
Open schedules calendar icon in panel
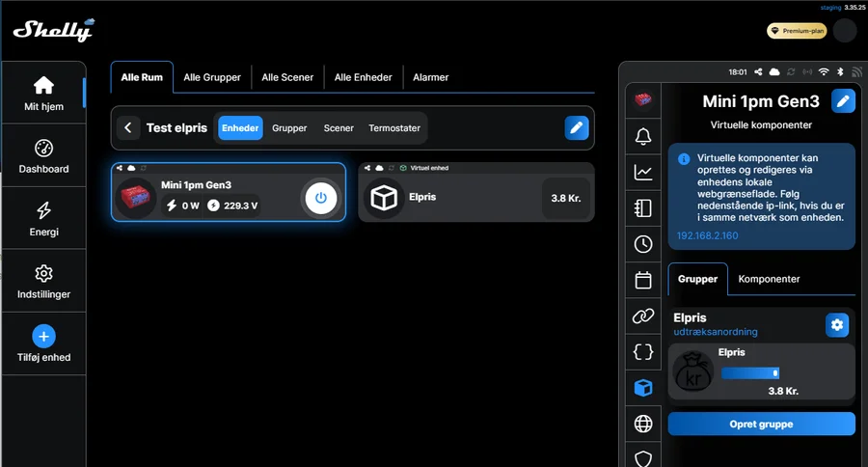pos(642,280)
